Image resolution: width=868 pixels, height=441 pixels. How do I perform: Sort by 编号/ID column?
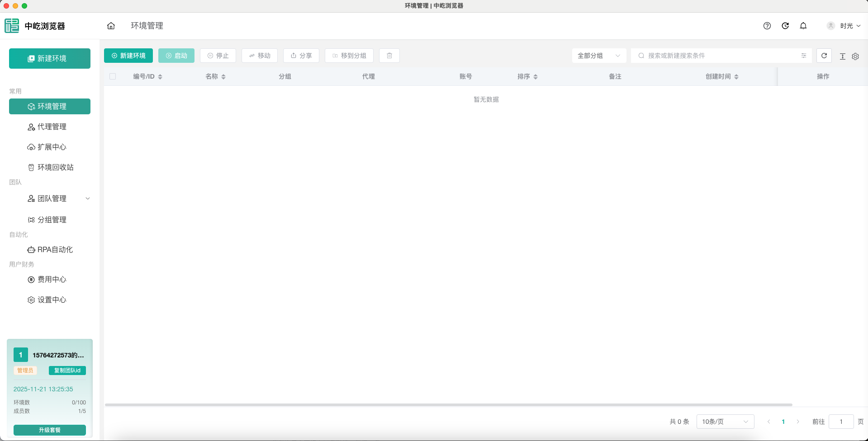tap(160, 77)
